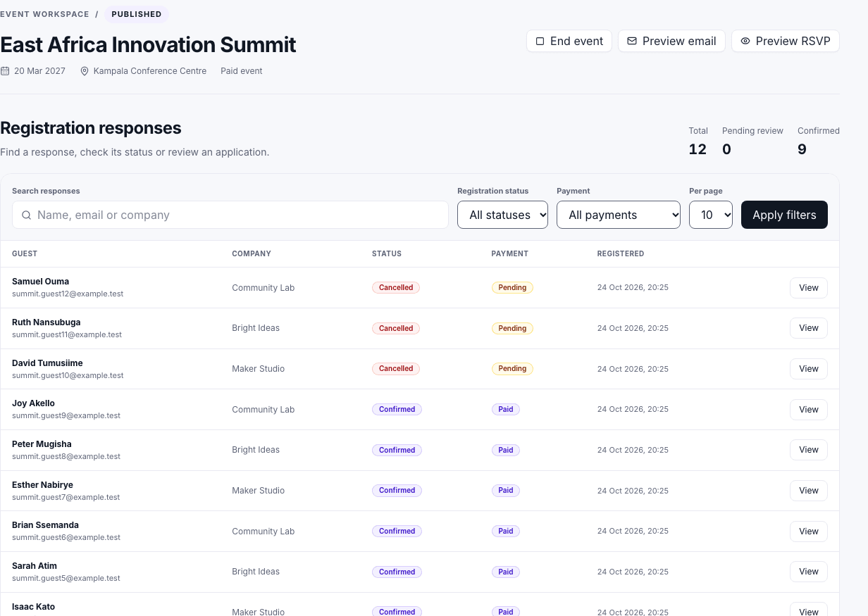Click David Tumusiime's Cancelled status badge
The width and height of the screenshot is (868, 616).
pyautogui.click(x=396, y=369)
